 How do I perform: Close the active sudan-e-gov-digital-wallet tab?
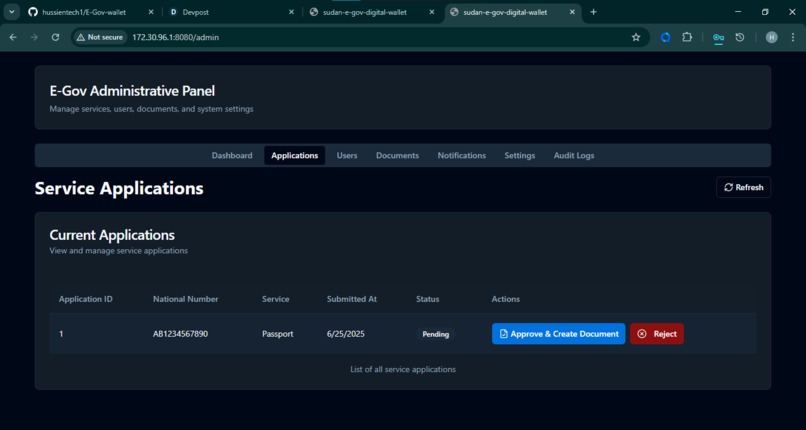[572, 12]
